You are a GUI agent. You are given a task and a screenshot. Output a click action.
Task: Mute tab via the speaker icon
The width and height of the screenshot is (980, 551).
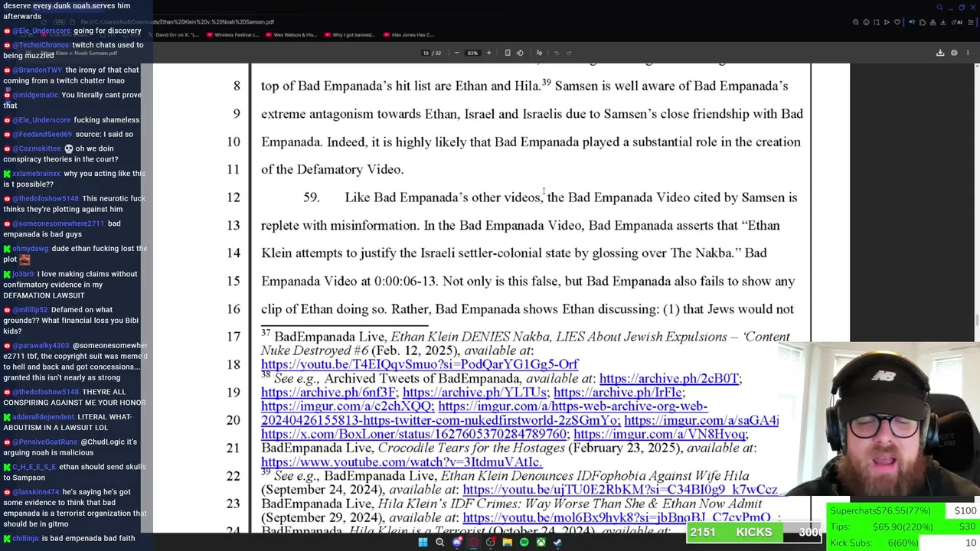point(912,22)
